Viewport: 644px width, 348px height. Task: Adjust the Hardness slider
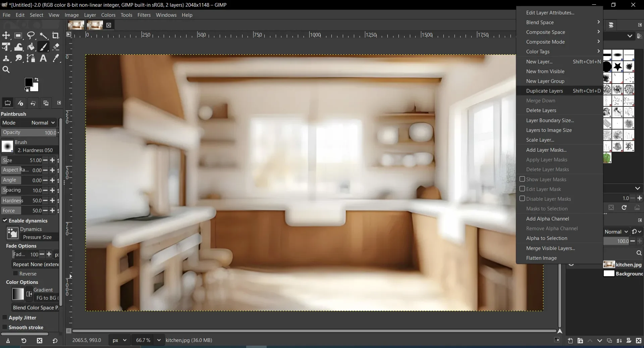(22, 200)
